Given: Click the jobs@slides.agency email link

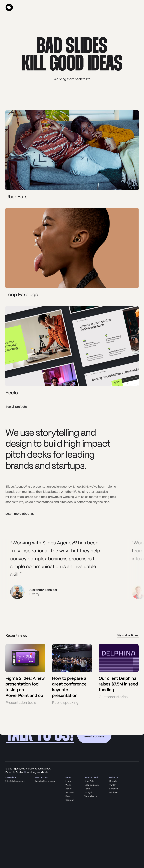Looking at the screenshot, I should pyautogui.click(x=15, y=781).
